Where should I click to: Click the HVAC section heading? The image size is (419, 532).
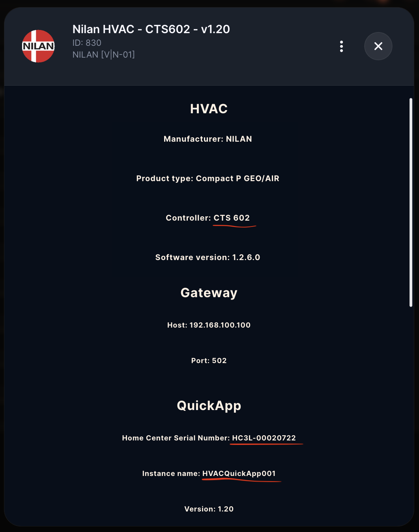(209, 109)
